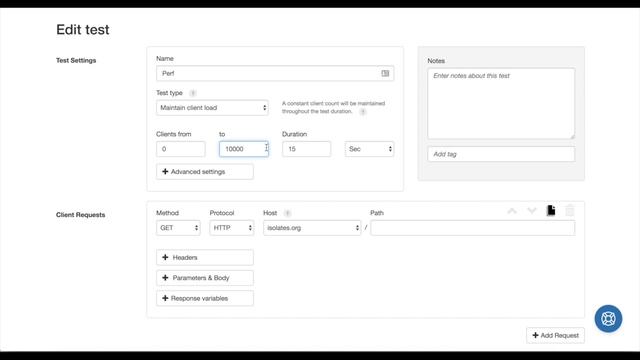Expand the Headers section
The height and width of the screenshot is (360, 640).
[x=204, y=258]
